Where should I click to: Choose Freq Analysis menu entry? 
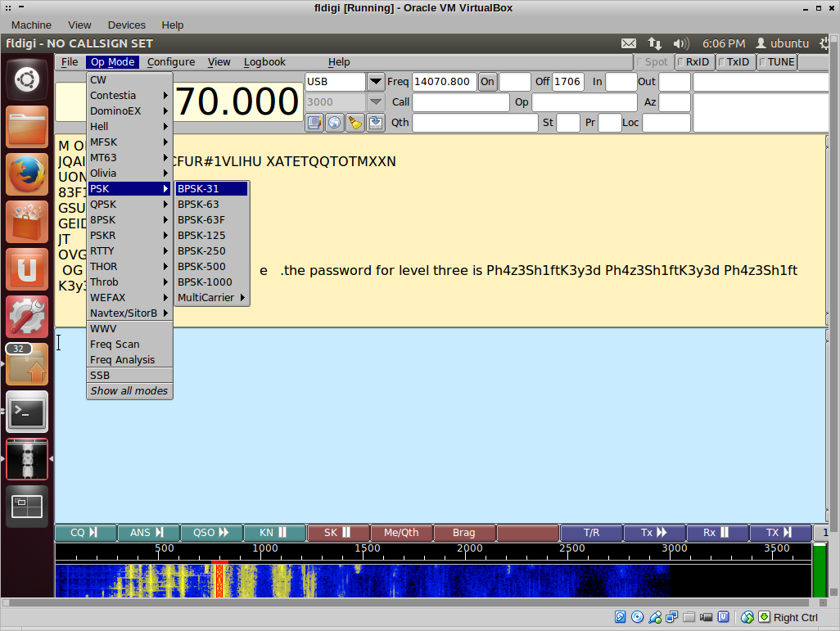(129, 360)
